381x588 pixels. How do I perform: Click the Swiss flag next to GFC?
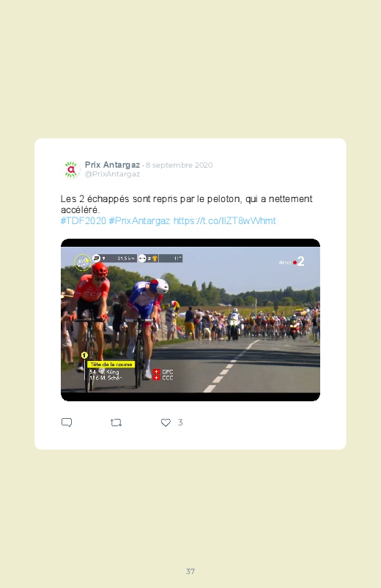[156, 372]
